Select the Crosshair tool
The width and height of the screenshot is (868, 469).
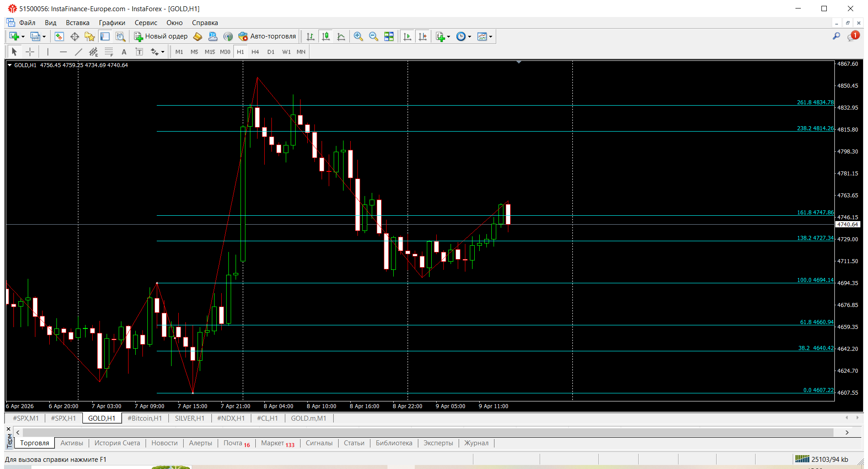click(x=30, y=52)
